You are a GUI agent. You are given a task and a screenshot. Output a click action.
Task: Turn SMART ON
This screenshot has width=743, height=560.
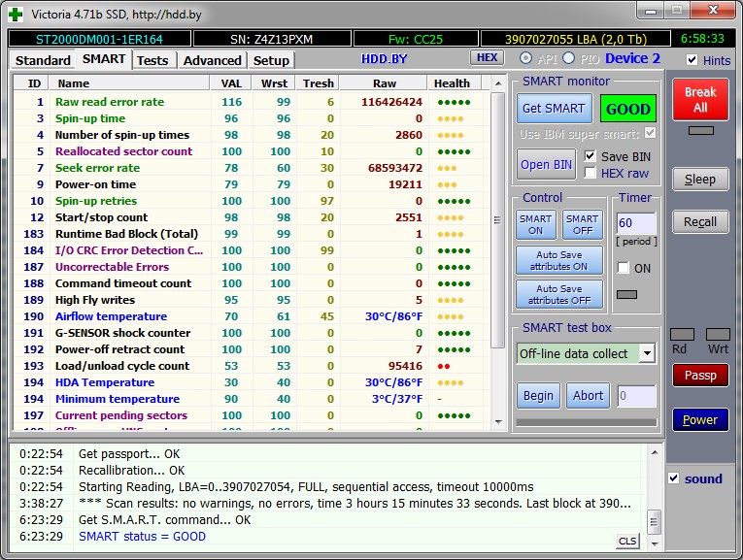[x=535, y=225]
